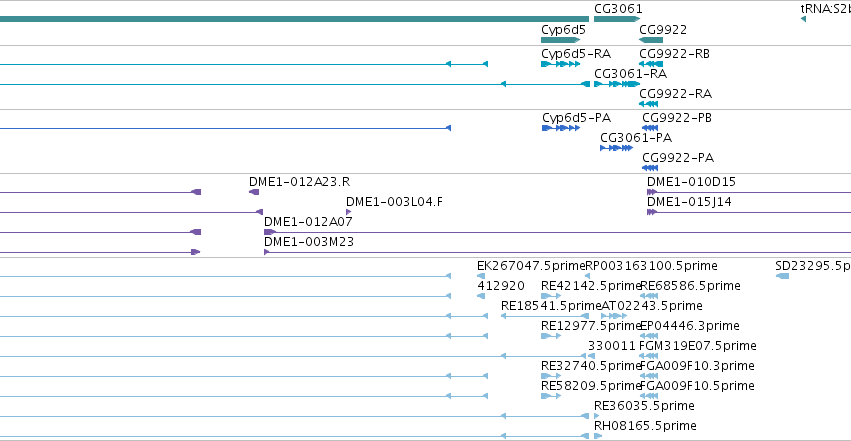
Task: Select the RE36035.5prime EST label
Action: [x=644, y=406]
